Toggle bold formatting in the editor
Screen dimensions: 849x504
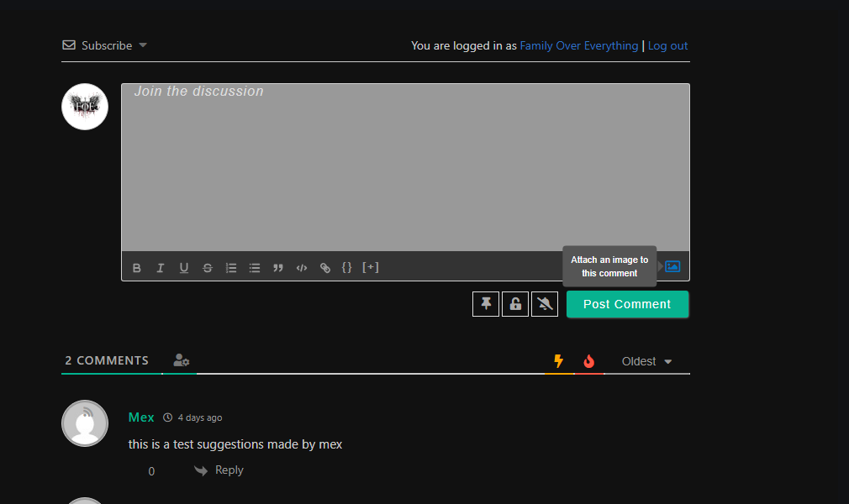(137, 268)
